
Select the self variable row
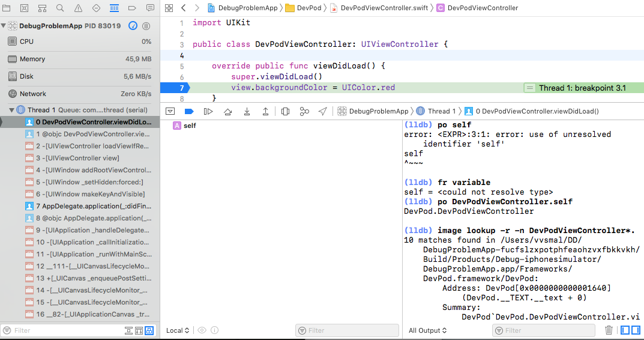(x=281, y=126)
